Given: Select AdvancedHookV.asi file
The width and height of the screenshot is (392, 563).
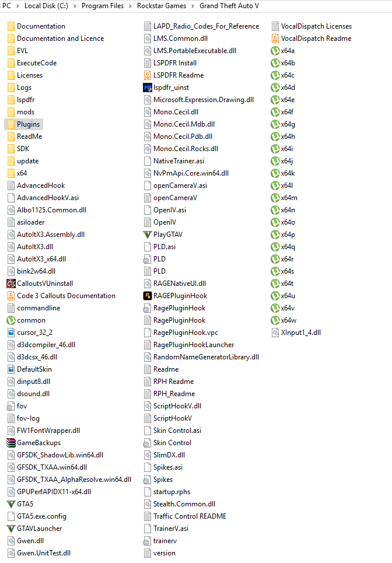Looking at the screenshot, I should click(43, 198).
